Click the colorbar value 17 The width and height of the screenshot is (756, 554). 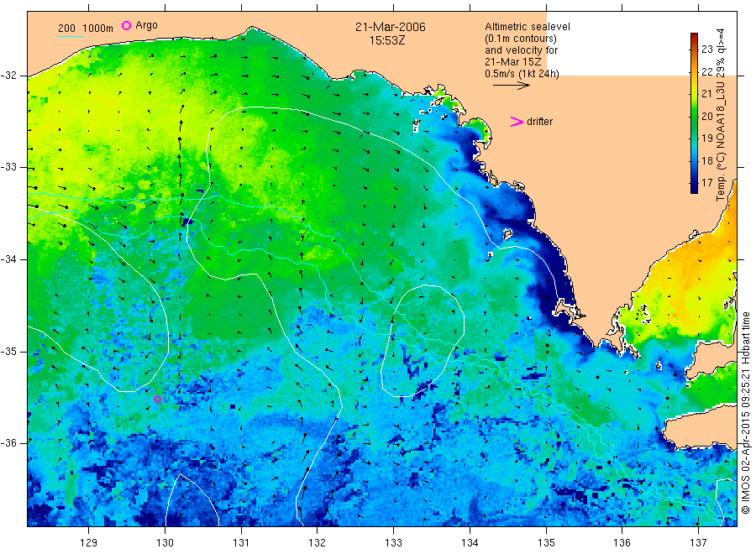(706, 183)
